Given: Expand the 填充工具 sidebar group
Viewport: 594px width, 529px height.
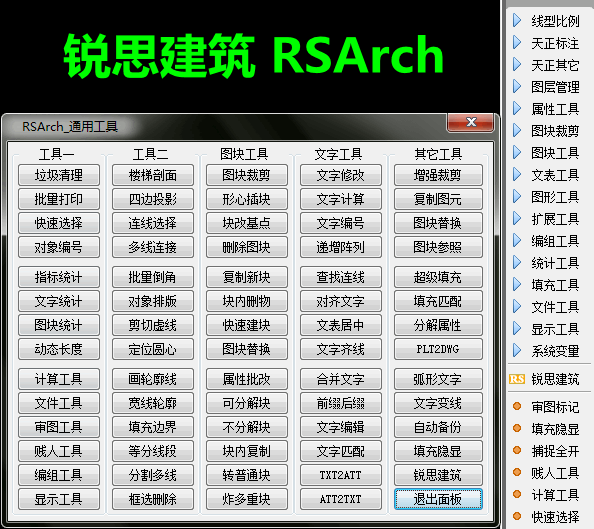Looking at the screenshot, I should tap(517, 284).
